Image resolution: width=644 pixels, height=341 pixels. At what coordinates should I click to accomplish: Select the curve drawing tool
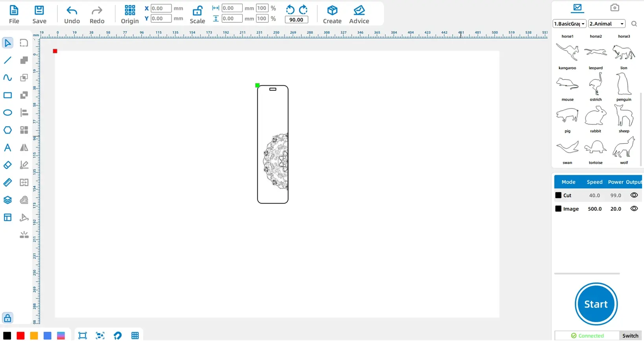tap(7, 77)
